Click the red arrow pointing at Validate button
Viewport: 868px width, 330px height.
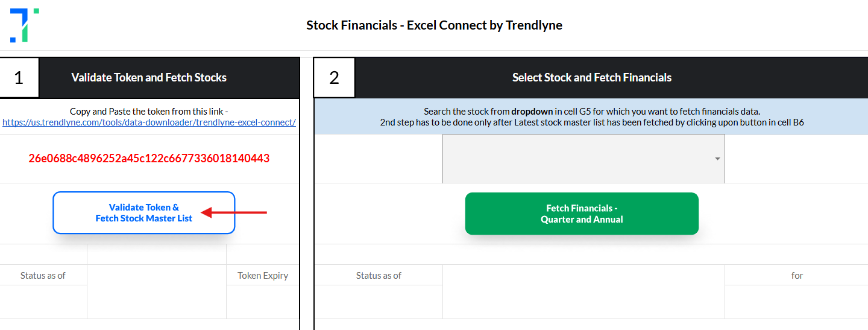233,212
